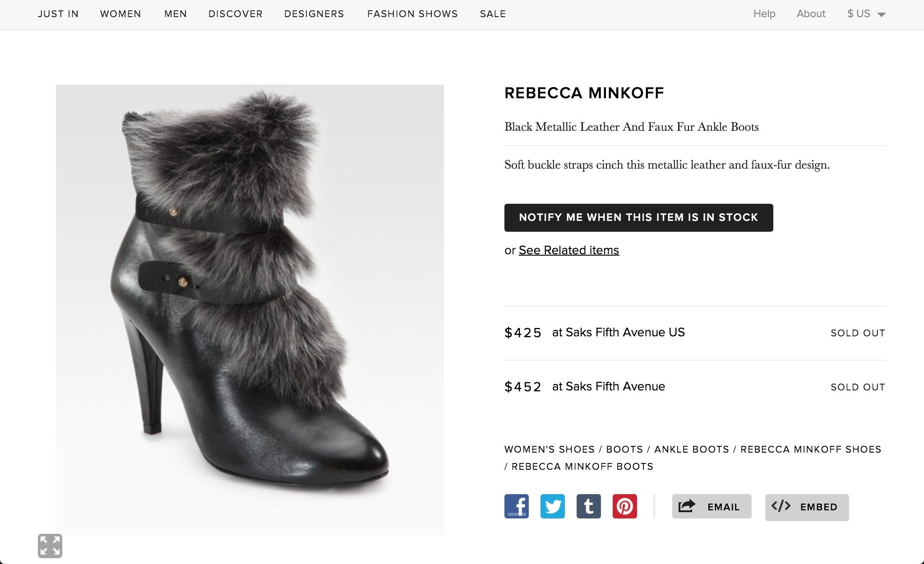Image resolution: width=924 pixels, height=564 pixels.
Task: Pin the item on Pinterest
Action: point(624,506)
